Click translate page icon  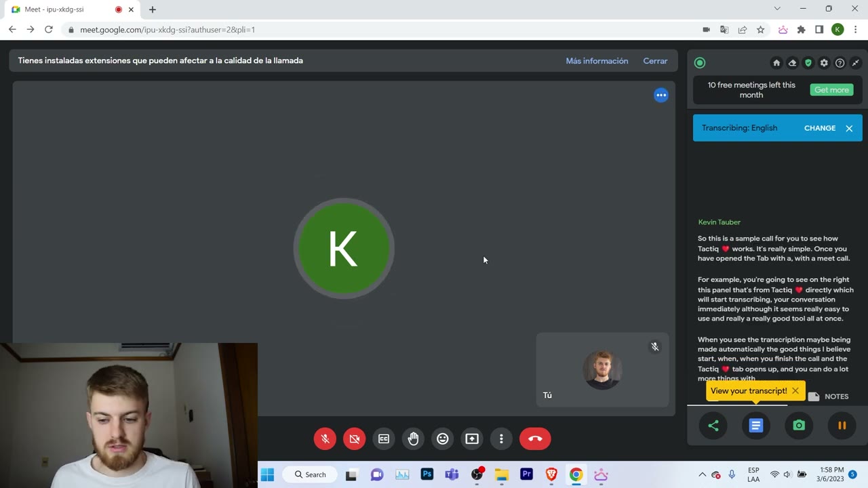click(x=724, y=30)
